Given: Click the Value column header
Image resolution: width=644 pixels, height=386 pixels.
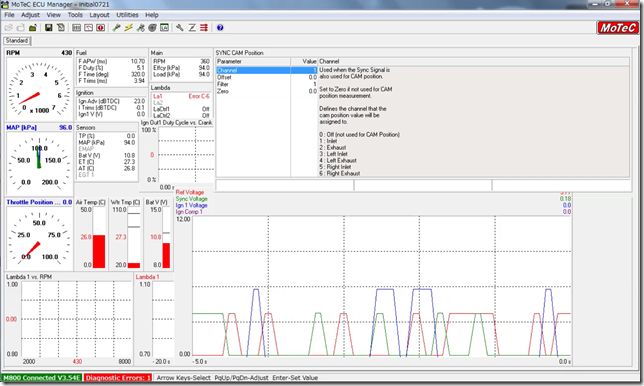Looking at the screenshot, I should tap(304, 61).
